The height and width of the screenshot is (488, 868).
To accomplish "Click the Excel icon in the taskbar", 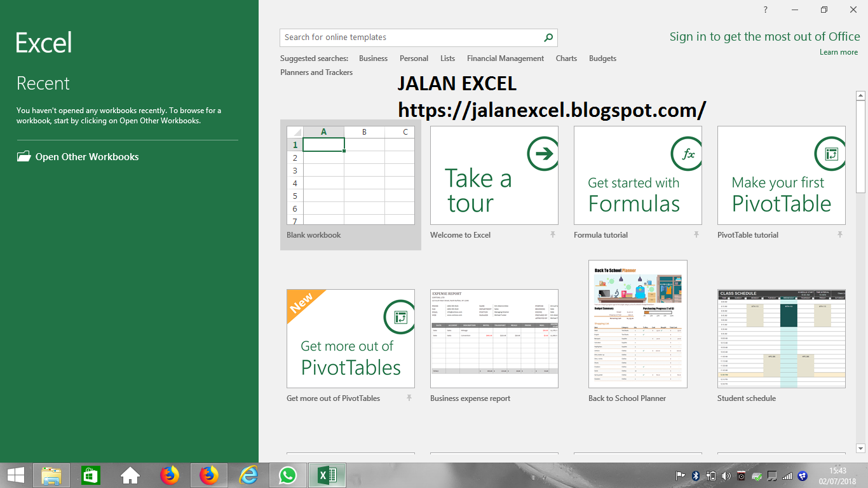I will pyautogui.click(x=326, y=475).
